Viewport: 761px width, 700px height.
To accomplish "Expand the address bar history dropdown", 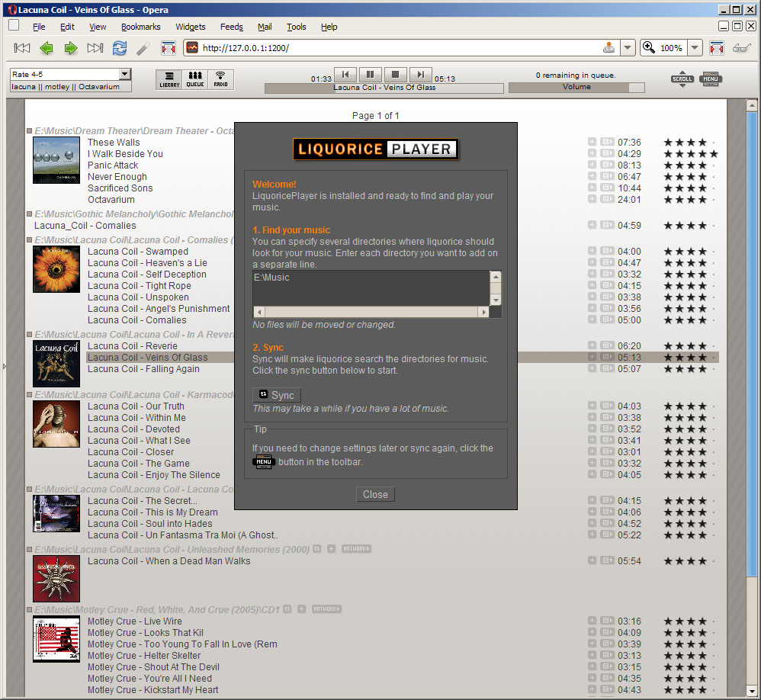I will click(x=628, y=47).
